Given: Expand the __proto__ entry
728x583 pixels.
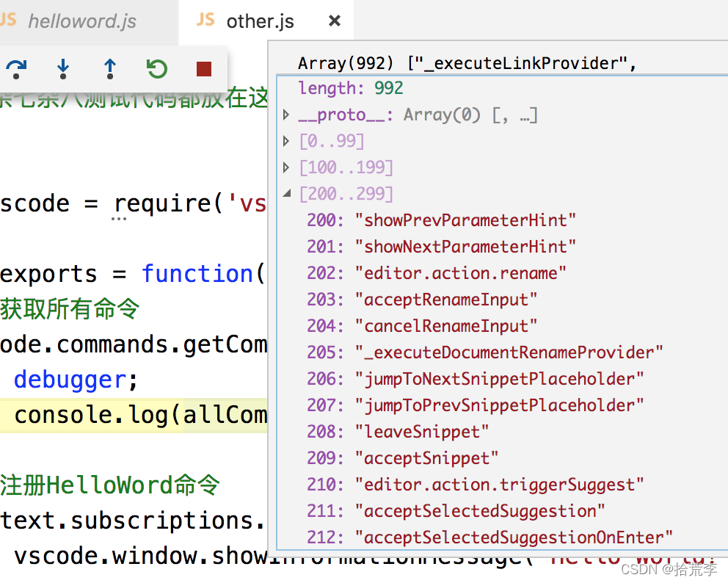Looking at the screenshot, I should coord(286,115).
